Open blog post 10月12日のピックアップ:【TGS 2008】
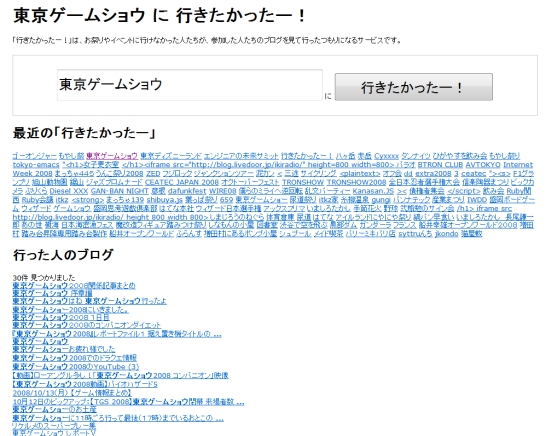Screen dimensions: 550x436 click(x=128, y=402)
